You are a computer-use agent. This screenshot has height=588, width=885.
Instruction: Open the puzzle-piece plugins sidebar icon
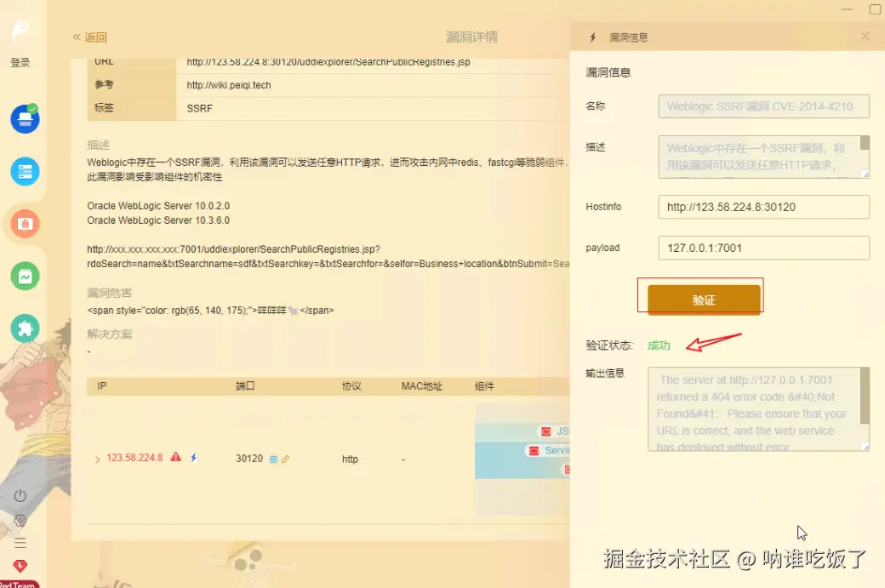25,328
